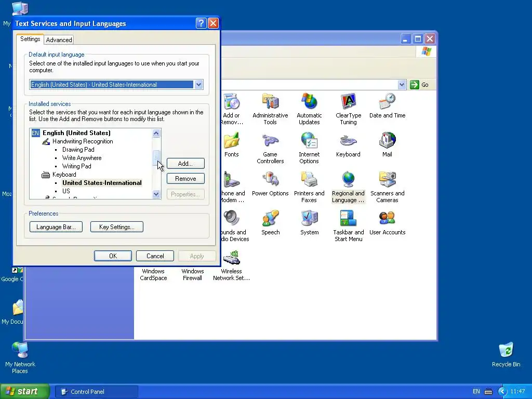Click the services list scroll-up arrow
Screen dimensions: 532x399
pos(156,133)
